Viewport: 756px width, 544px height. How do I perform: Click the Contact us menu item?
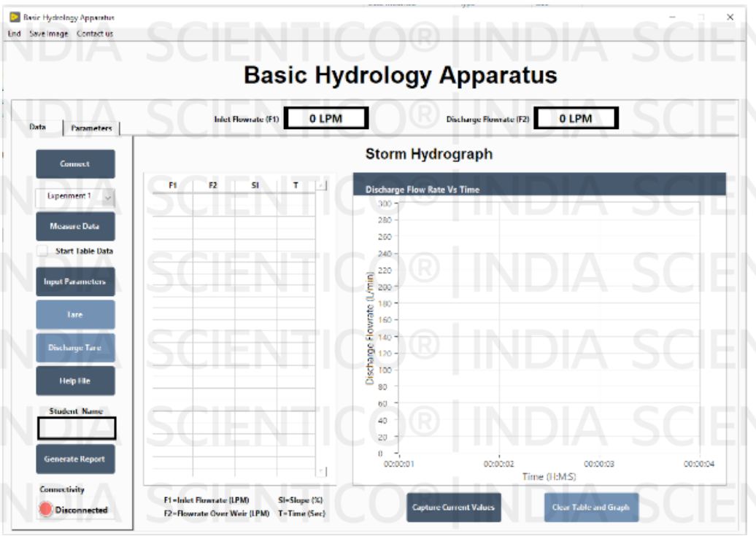94,33
